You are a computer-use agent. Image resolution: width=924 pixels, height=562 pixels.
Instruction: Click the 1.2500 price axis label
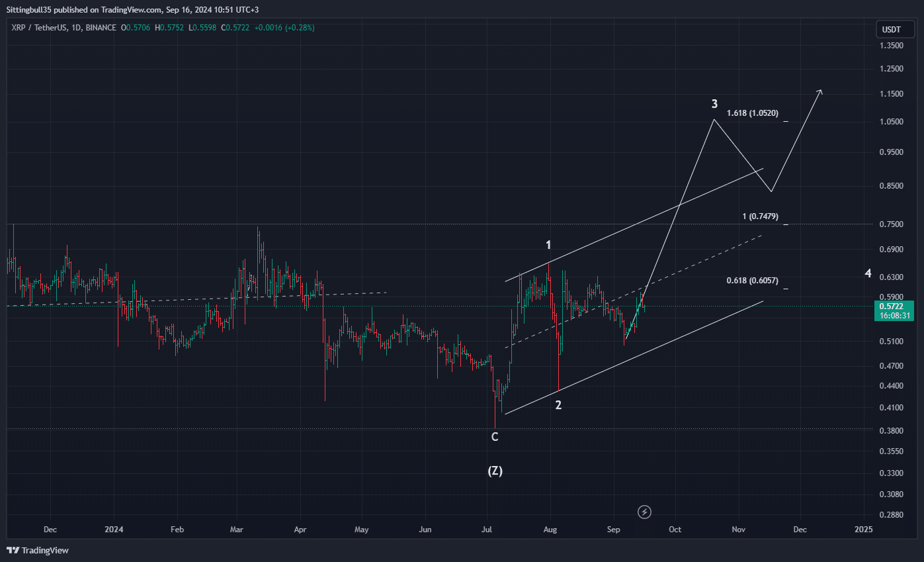click(892, 69)
